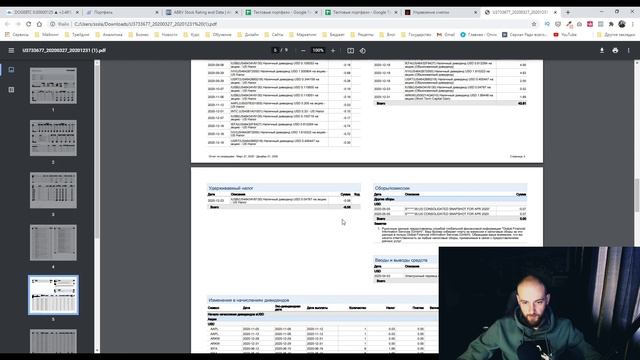This screenshot has width=640, height=360.
Task: Zoom in the PDF with plus icon
Action: click(333, 51)
